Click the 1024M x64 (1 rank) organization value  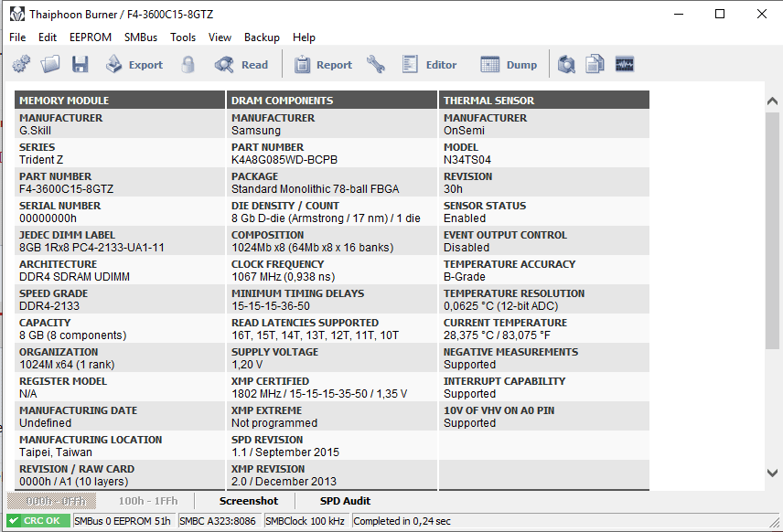tap(67, 365)
